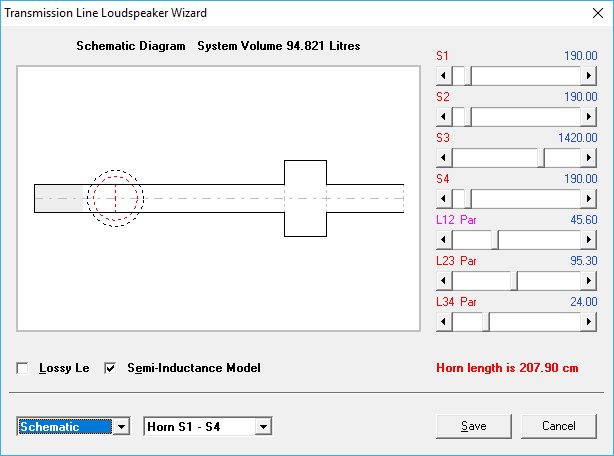
Task: Open the Schematic view dropdown
Action: click(121, 427)
